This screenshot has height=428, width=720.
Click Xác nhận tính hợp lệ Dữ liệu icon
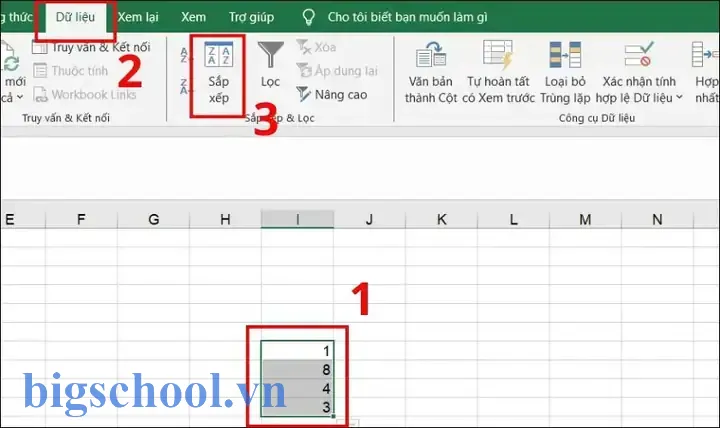coord(639,55)
